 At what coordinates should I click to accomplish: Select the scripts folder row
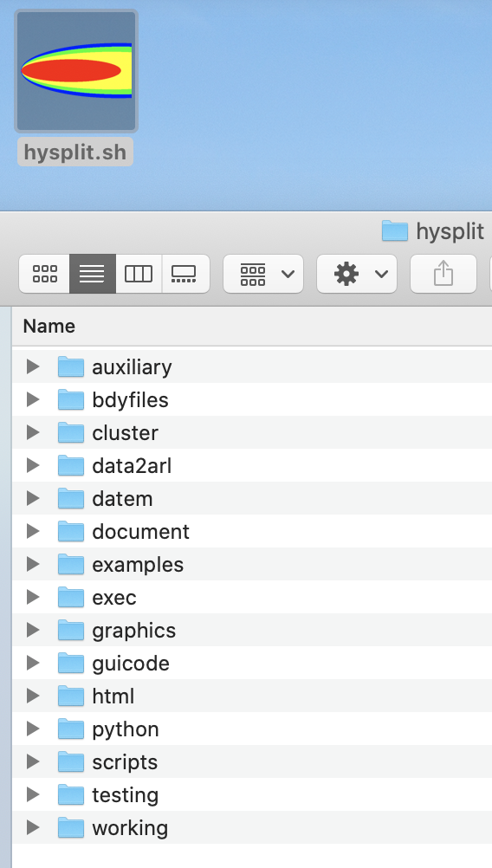[252, 761]
